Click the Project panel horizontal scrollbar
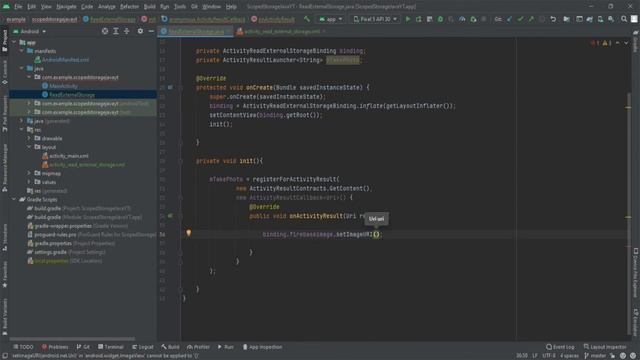This screenshot has width=640, height=360. (x=72, y=338)
